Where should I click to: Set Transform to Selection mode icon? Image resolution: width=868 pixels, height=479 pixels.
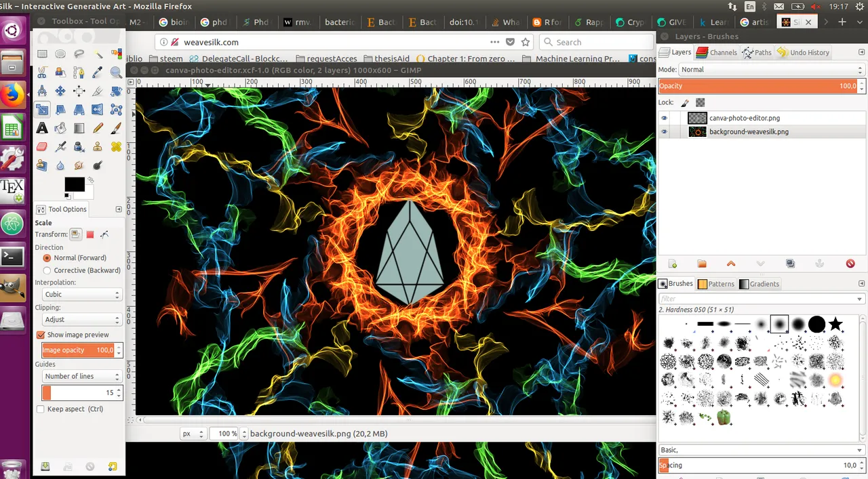pos(90,234)
